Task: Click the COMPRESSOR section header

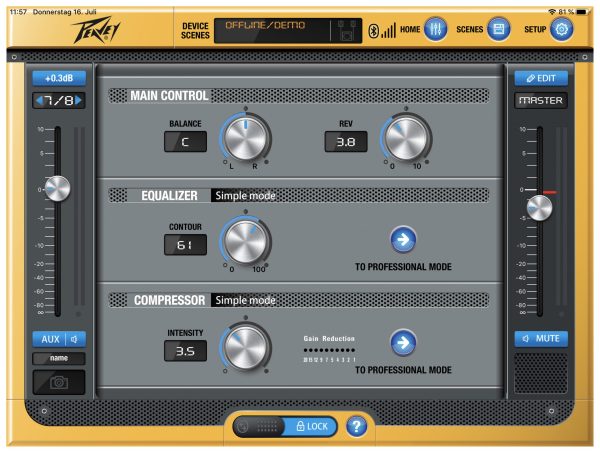Action: (169, 300)
